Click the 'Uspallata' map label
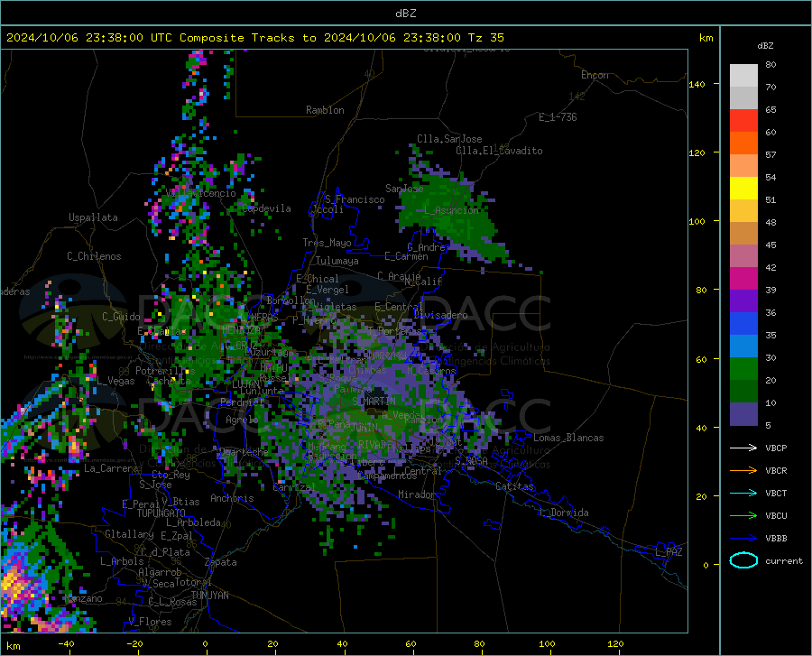The image size is (812, 656). point(93,217)
